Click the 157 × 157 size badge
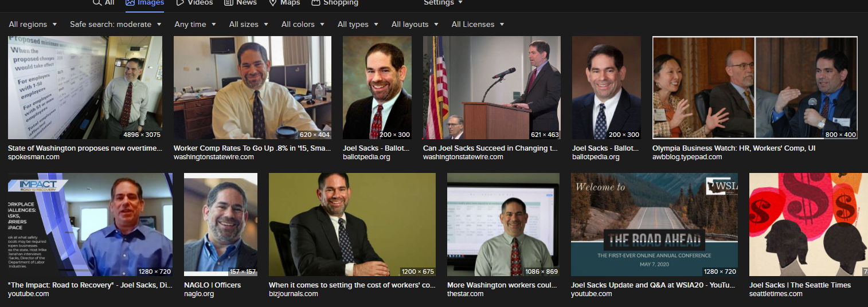Viewport: 868px width, 307px height. pos(243,272)
